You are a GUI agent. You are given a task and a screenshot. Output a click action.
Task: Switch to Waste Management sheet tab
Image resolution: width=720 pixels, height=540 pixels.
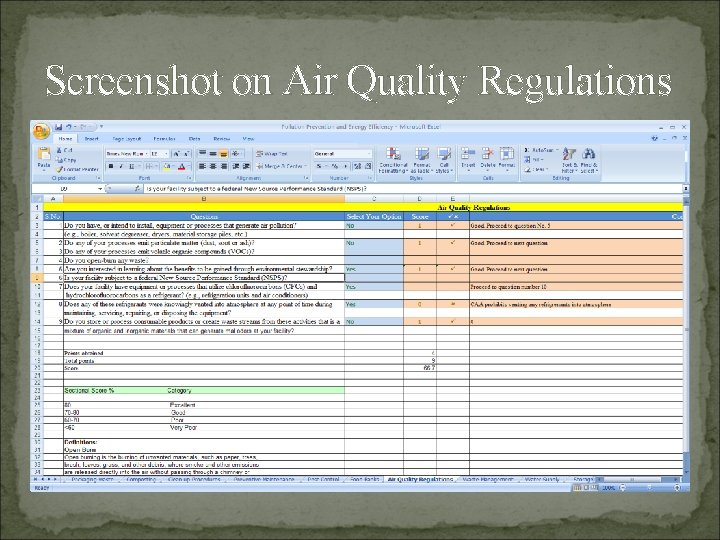click(x=488, y=479)
